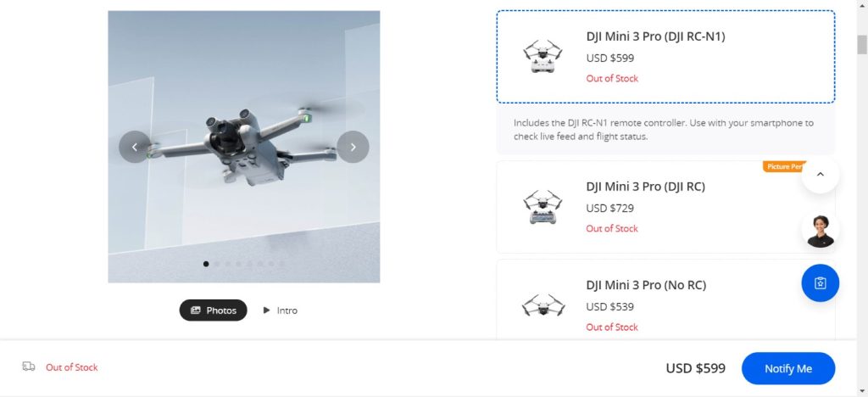Click the Out of Stock status link
868x397 pixels.
pyautogui.click(x=71, y=367)
